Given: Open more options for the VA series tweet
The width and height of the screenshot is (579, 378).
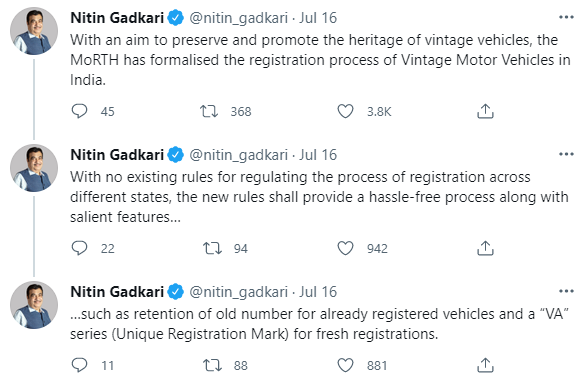Looking at the screenshot, I should 566,291.
